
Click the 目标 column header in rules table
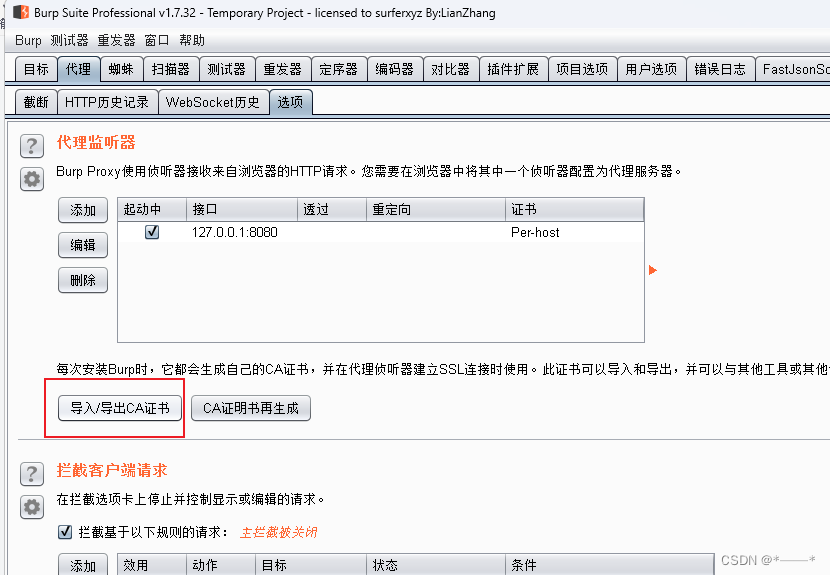pyautogui.click(x=311, y=565)
